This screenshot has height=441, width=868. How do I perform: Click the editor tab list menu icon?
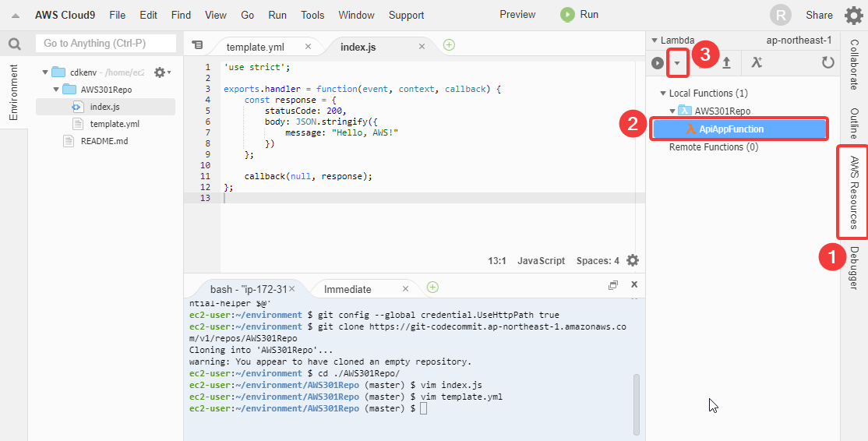point(197,45)
